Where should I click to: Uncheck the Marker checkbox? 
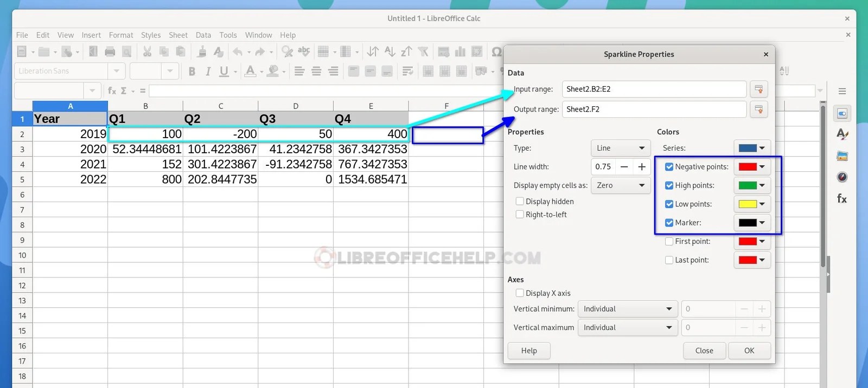coord(669,223)
